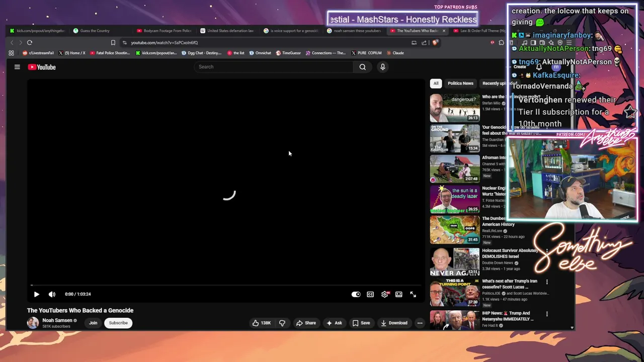Download the video
This screenshot has width=644, height=362.
click(x=394, y=323)
